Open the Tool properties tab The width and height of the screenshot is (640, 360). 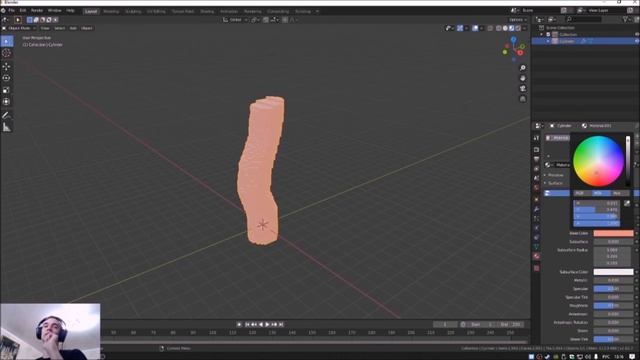pos(536,138)
